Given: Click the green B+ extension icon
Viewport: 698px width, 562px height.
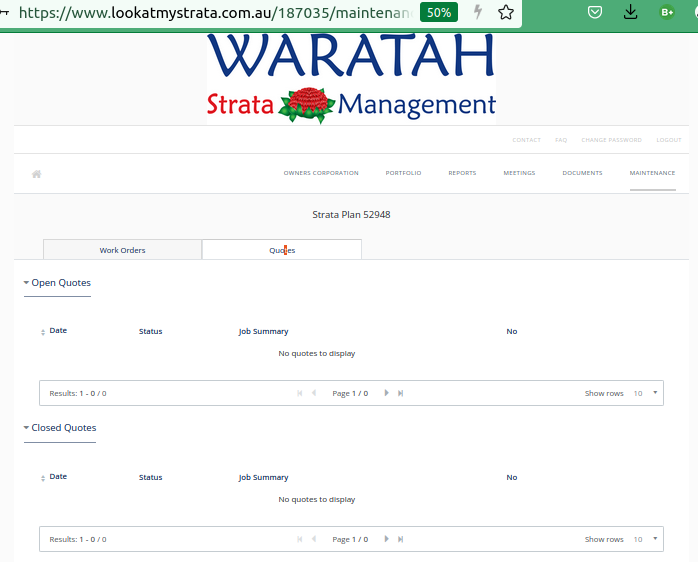Looking at the screenshot, I should (667, 12).
